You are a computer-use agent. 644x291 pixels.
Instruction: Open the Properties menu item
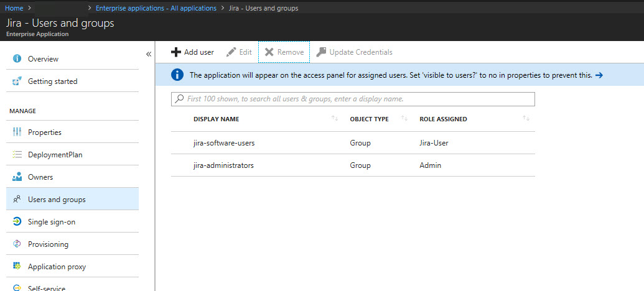tap(72, 132)
